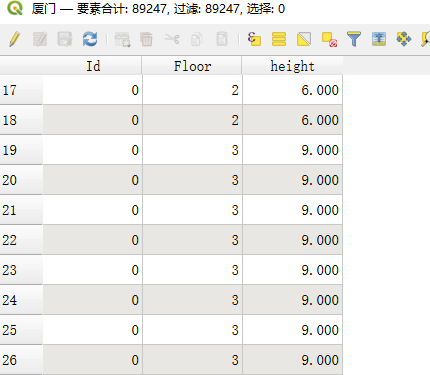Select row 18 via its row header

[21, 120]
